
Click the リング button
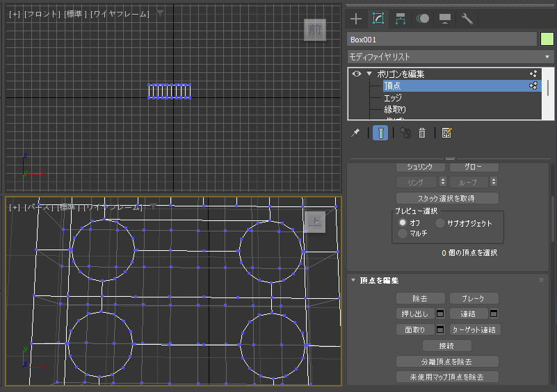[x=417, y=182]
